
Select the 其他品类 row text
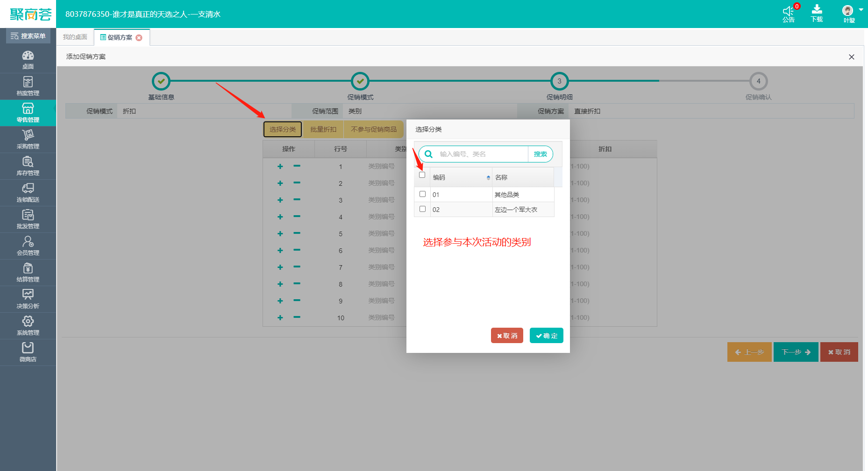tap(507, 195)
